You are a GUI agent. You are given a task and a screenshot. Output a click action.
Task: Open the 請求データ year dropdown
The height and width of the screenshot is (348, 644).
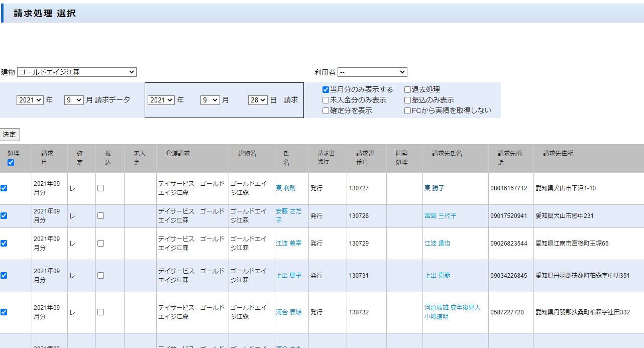pos(30,100)
